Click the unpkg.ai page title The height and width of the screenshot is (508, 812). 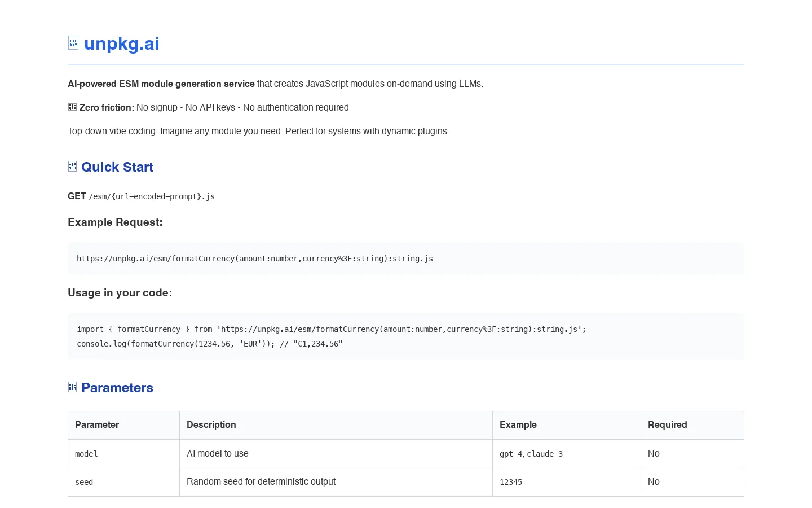121,43
